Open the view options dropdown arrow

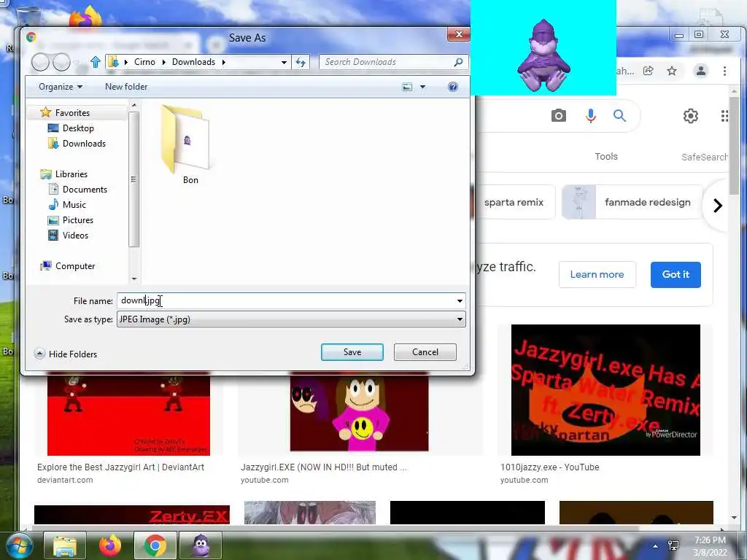click(x=422, y=87)
